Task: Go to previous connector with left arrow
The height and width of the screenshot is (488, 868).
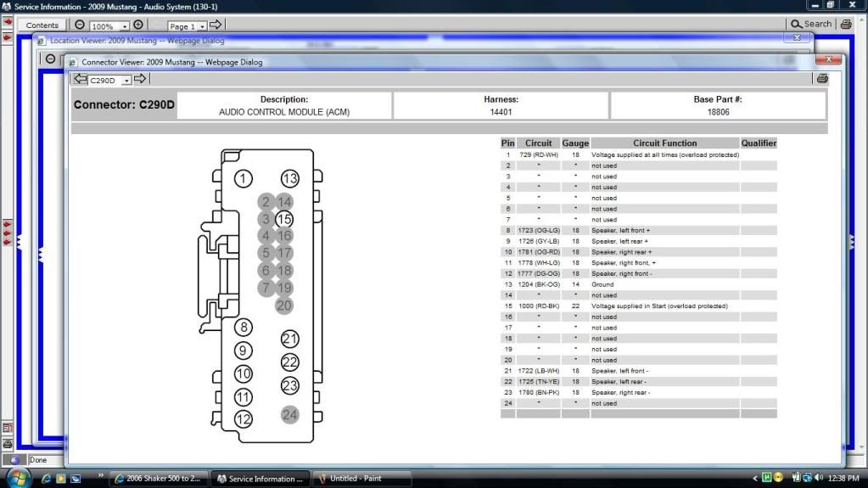Action: (81, 79)
